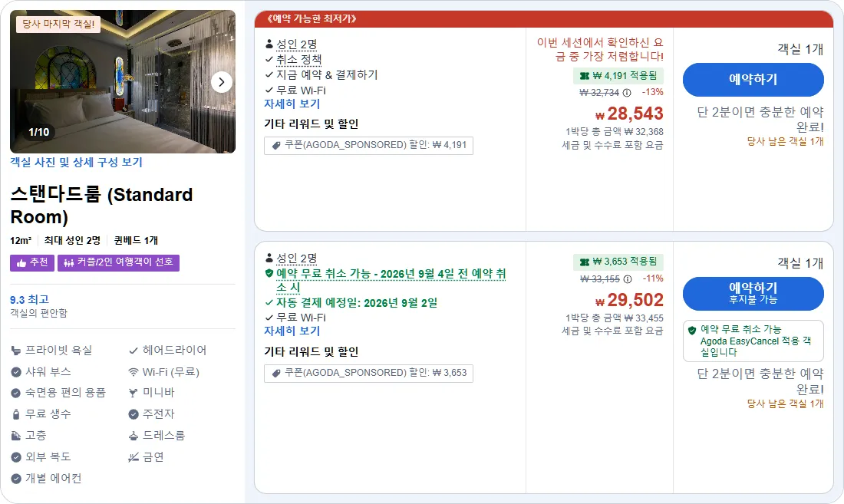Click '1박당 총 금액 ₩ 32,368' text
The width and height of the screenshot is (844, 504).
point(614,132)
